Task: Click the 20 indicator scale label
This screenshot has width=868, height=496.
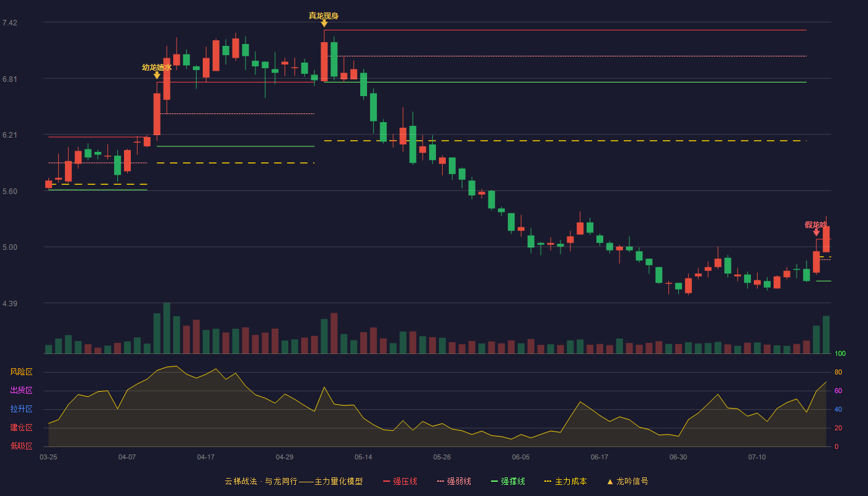Action: (838, 428)
